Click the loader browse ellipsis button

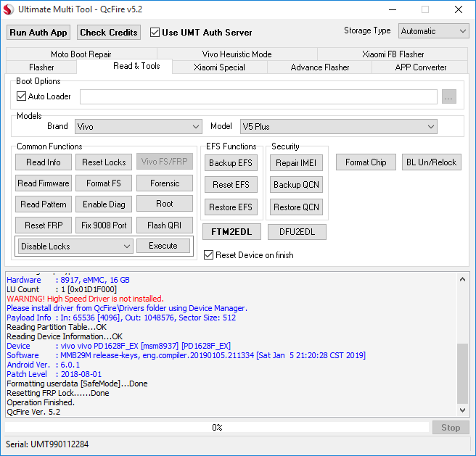tap(449, 96)
